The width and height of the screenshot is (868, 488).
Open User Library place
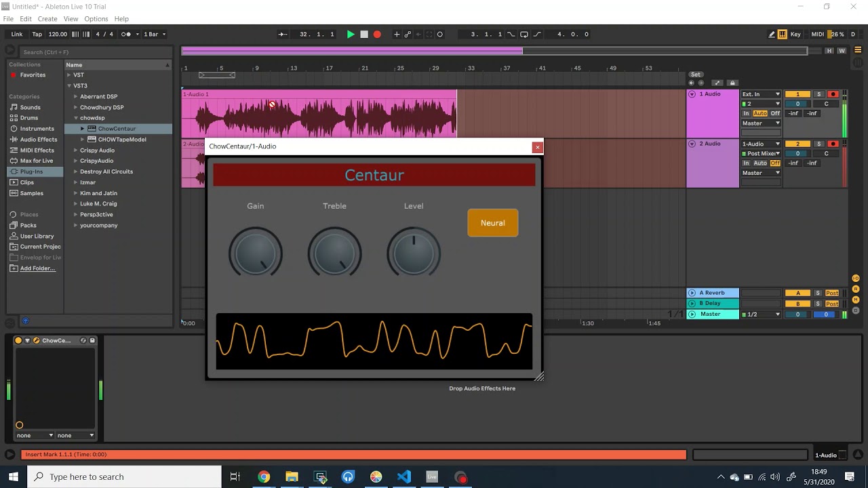[37, 236]
